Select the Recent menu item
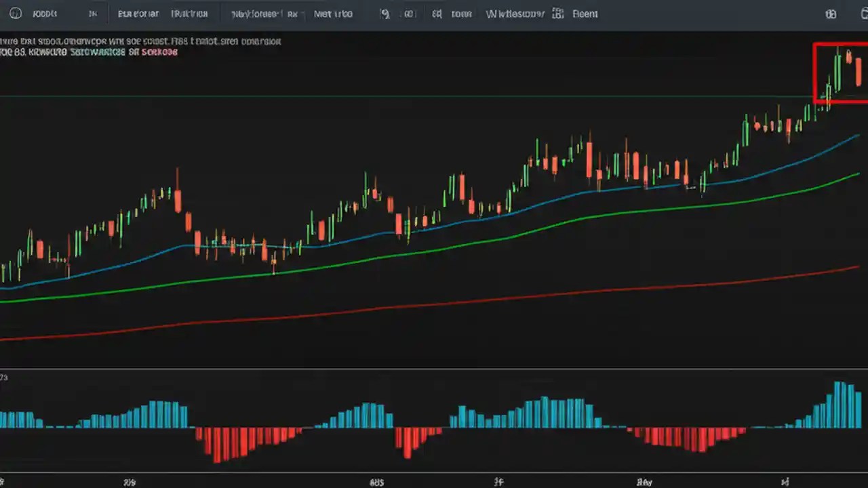The image size is (868, 488). pos(585,14)
